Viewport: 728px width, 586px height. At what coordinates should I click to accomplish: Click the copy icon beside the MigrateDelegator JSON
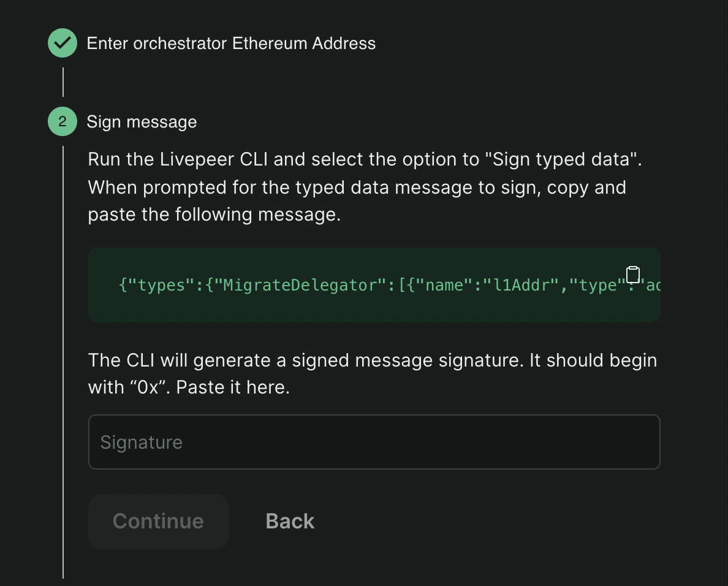click(634, 275)
